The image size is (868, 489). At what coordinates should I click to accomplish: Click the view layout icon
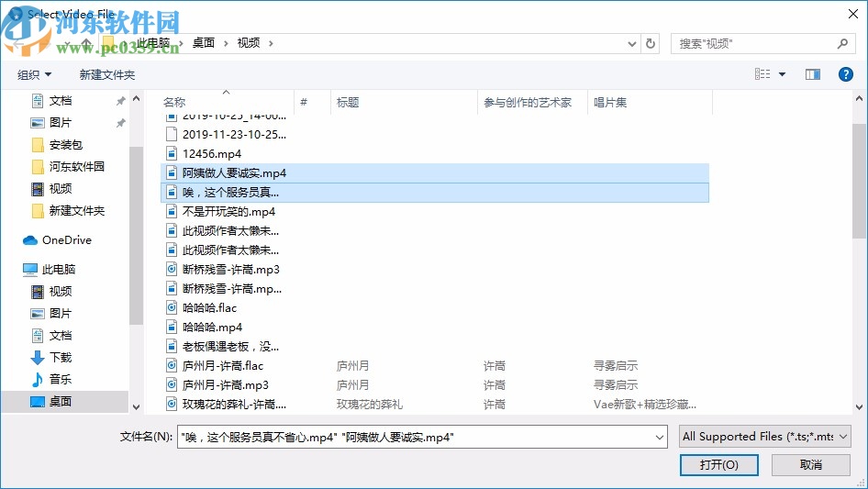[762, 74]
